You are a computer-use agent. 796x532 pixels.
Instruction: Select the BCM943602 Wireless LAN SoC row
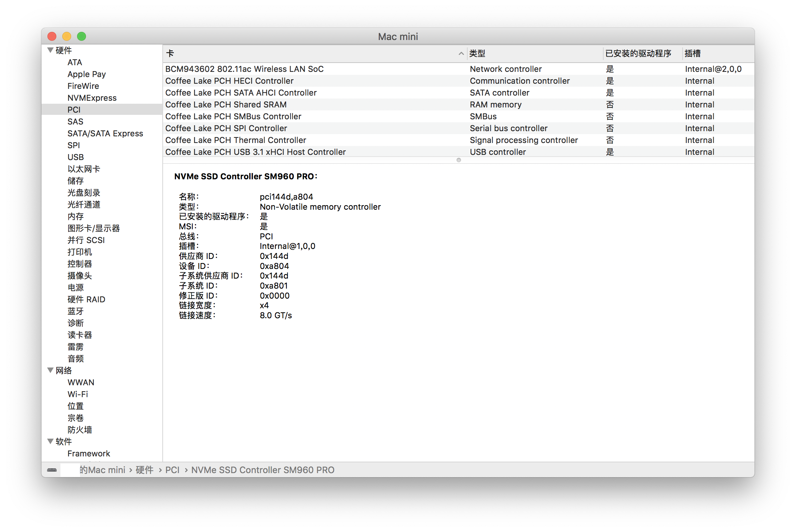click(244, 69)
